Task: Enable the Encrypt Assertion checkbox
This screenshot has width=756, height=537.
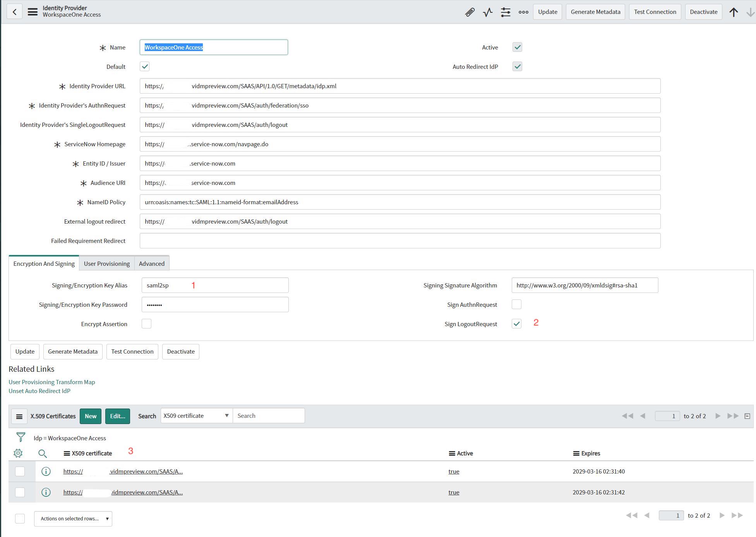Action: (146, 324)
